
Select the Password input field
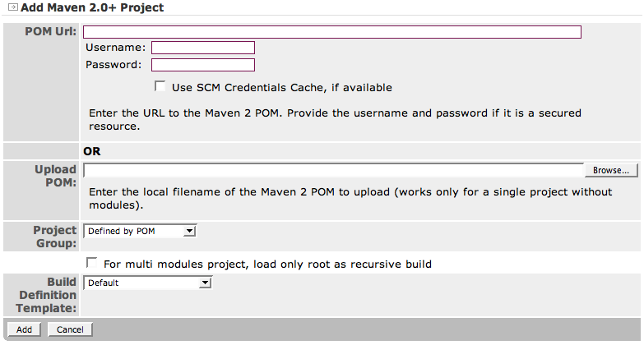202,65
